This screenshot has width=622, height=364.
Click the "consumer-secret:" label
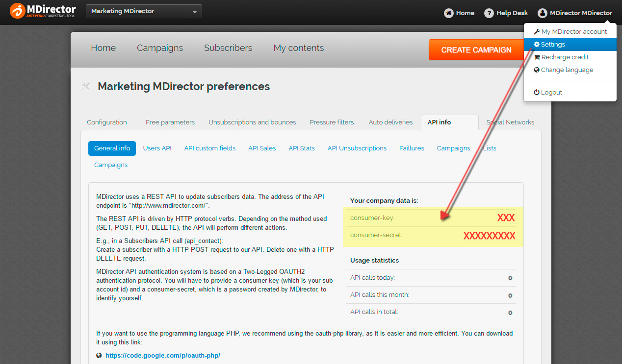click(376, 235)
